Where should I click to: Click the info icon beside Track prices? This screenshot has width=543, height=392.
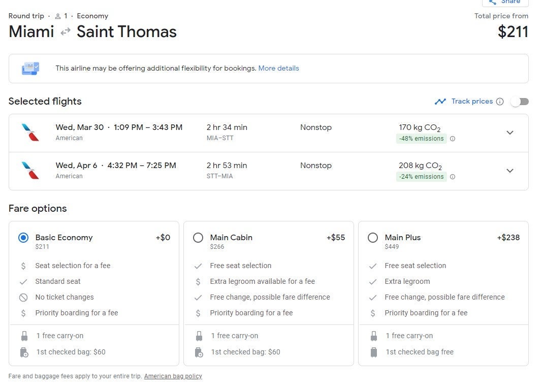point(500,102)
